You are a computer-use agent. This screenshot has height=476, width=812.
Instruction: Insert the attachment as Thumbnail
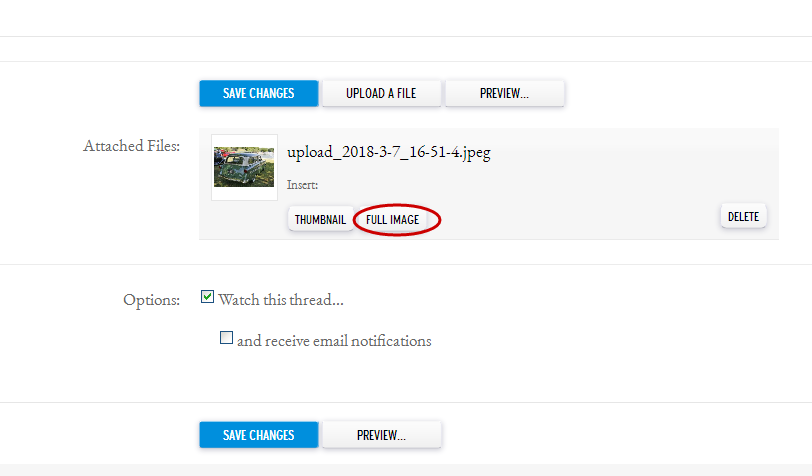tap(320, 220)
